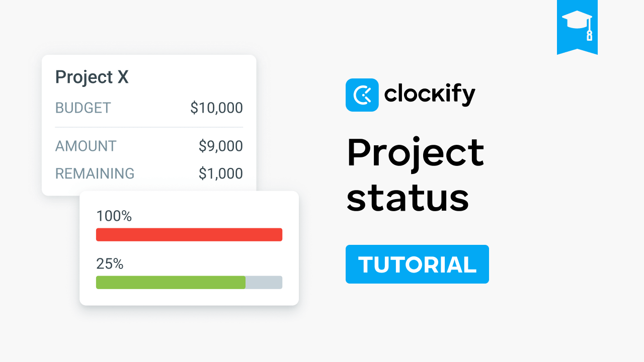Click the BUDGET label
Viewport: 644px width, 362px height.
click(x=83, y=108)
